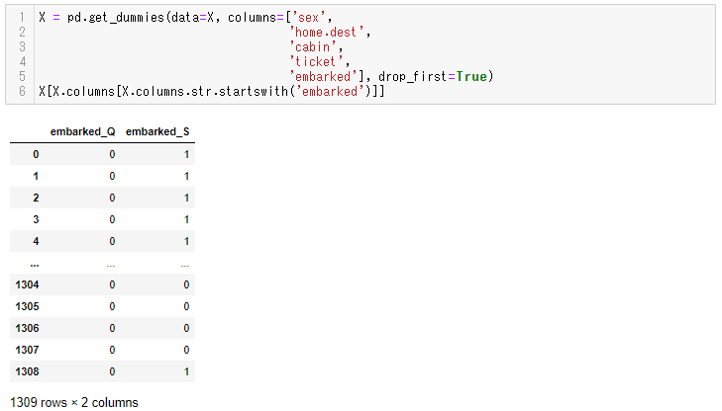Click row index 2 in dataframe
The width and height of the screenshot is (722, 411).
click(36, 197)
